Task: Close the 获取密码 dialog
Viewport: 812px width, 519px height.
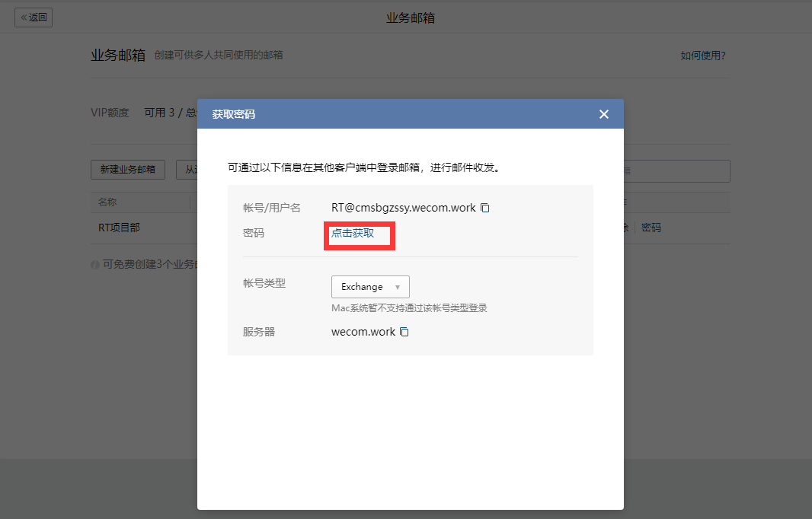Action: point(604,114)
